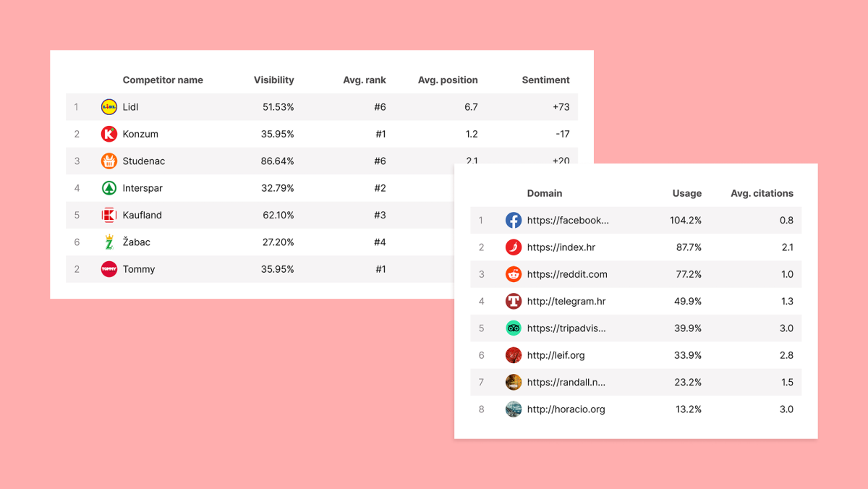Click Interspar's #2 average rank
The width and height of the screenshot is (868, 489).
[x=380, y=188]
